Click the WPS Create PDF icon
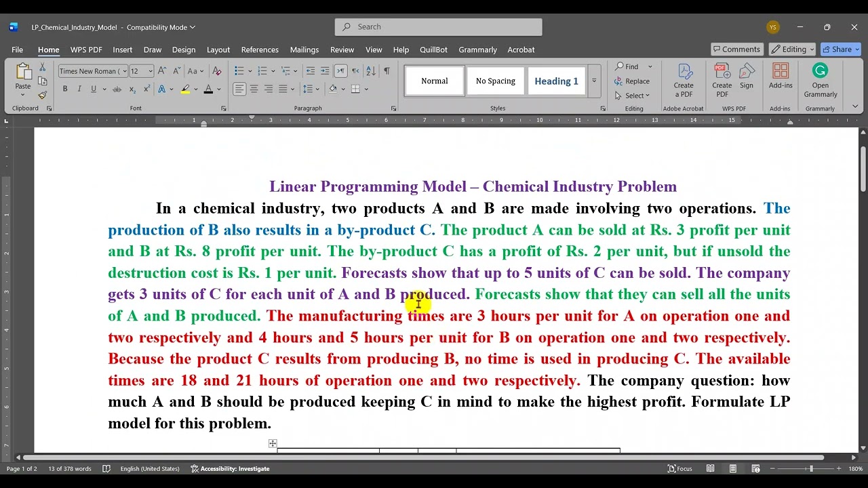This screenshot has width=868, height=488. coord(722,80)
